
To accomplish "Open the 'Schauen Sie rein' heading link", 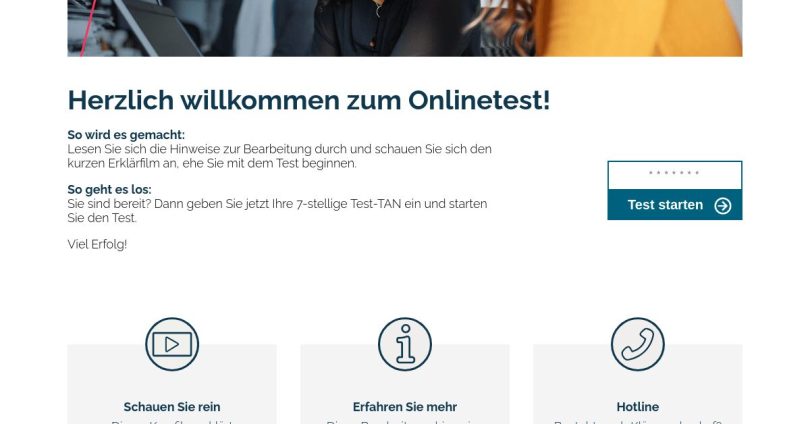I will click(x=172, y=407).
